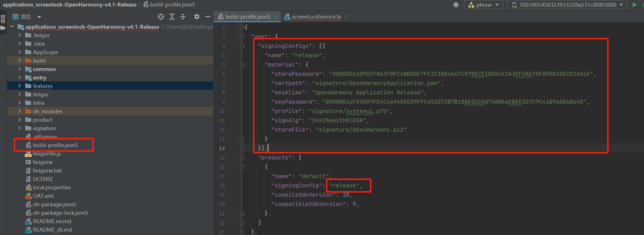This screenshot has height=235, width=644.
Task: Open build-profile.json5 in project tree
Action: pos(55,145)
